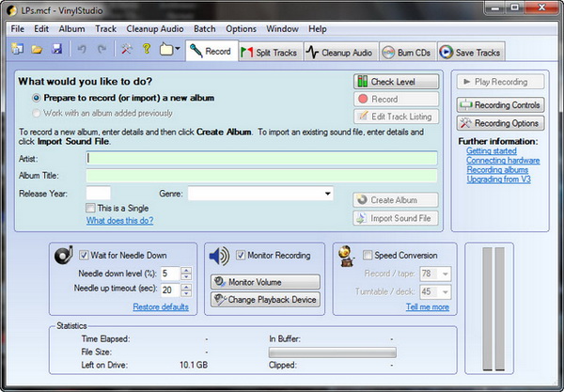Click the Restore defaults link
This screenshot has height=392, width=564.
point(160,307)
